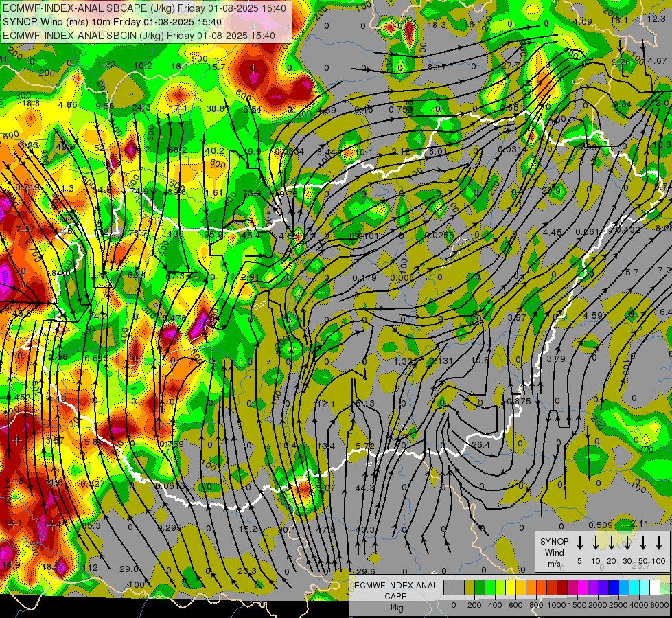The width and height of the screenshot is (672, 618).
Task: Click the 'J/kg' unit label in legend
Action: tap(395, 607)
